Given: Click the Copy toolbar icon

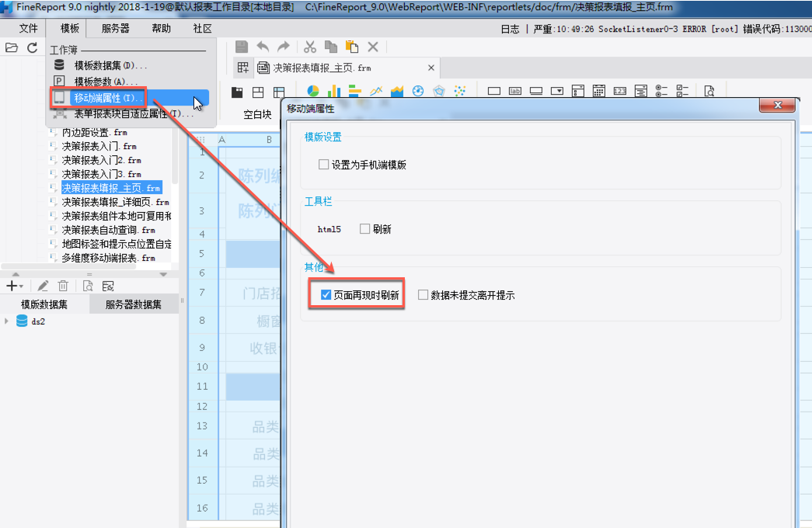Looking at the screenshot, I should point(330,47).
